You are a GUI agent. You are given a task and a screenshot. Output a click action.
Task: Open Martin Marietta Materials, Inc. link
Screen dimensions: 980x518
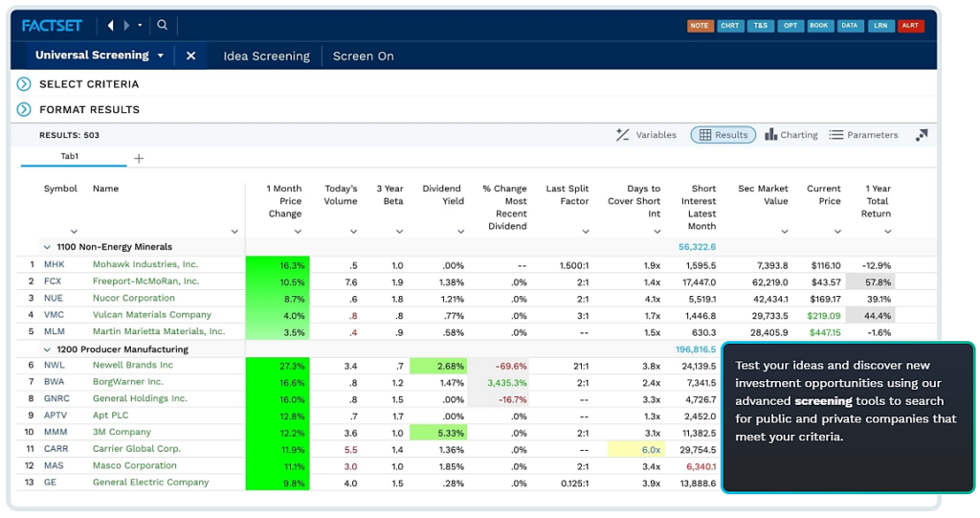[x=159, y=331]
